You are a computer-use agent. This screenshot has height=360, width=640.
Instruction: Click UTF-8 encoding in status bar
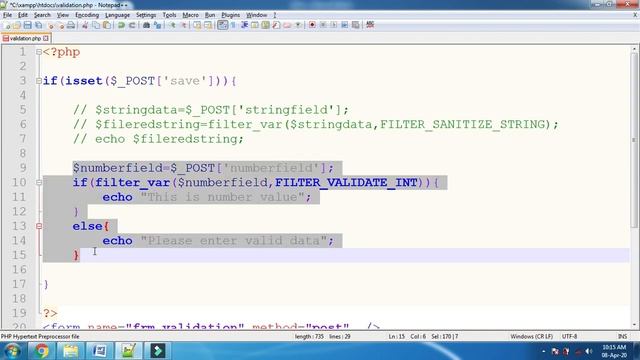coord(569,337)
